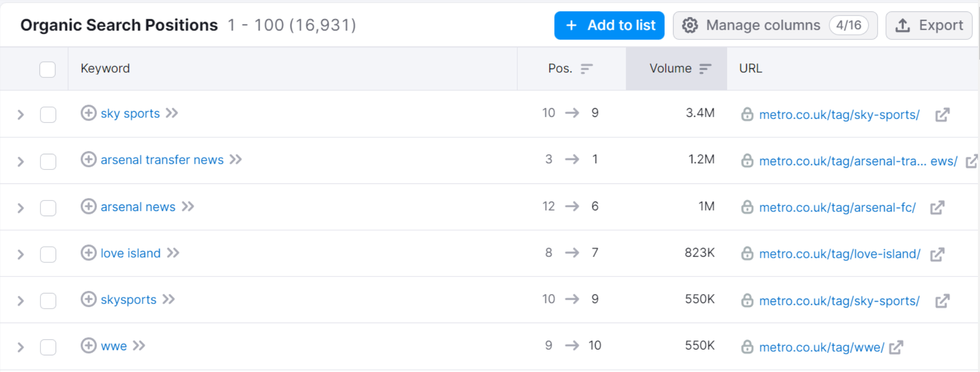The height and width of the screenshot is (372, 980).
Task: Click the Keyword column header
Action: click(x=105, y=69)
